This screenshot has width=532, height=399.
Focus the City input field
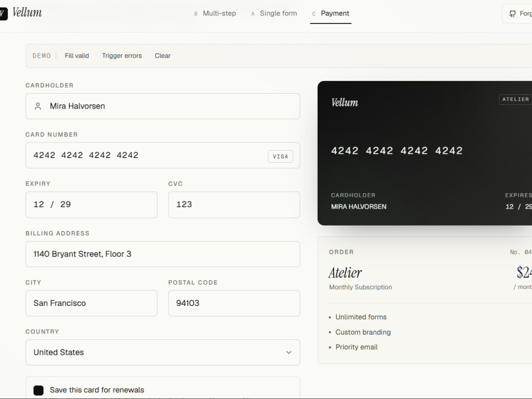92,303
